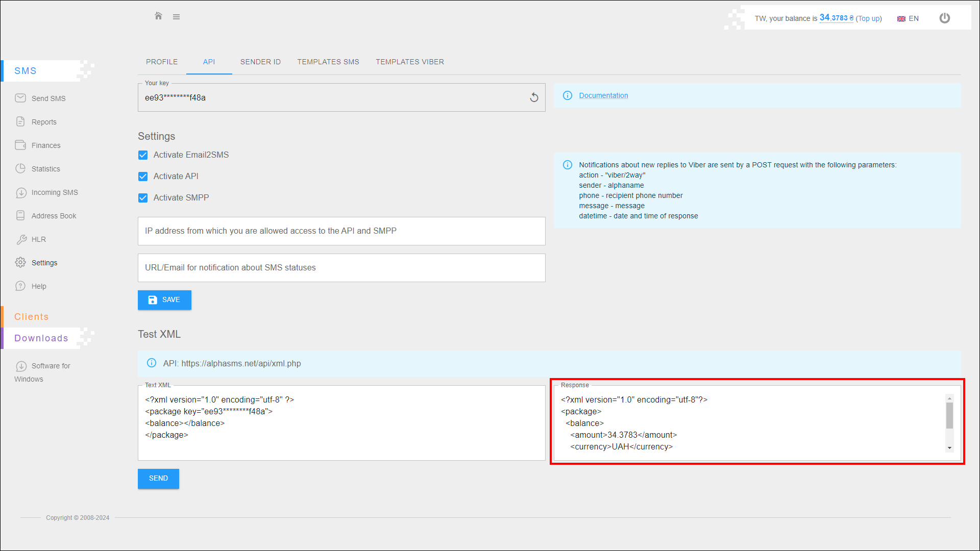
Task: Open the Documentation link
Action: (603, 95)
